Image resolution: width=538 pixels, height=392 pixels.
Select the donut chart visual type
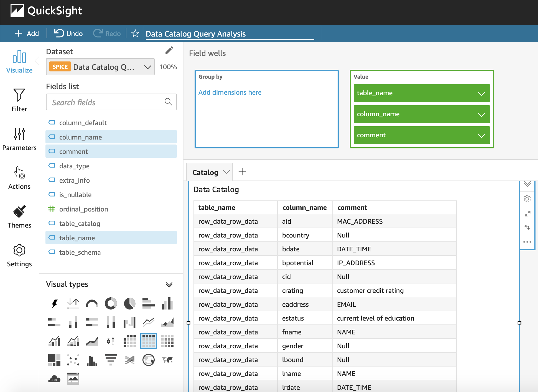point(111,304)
